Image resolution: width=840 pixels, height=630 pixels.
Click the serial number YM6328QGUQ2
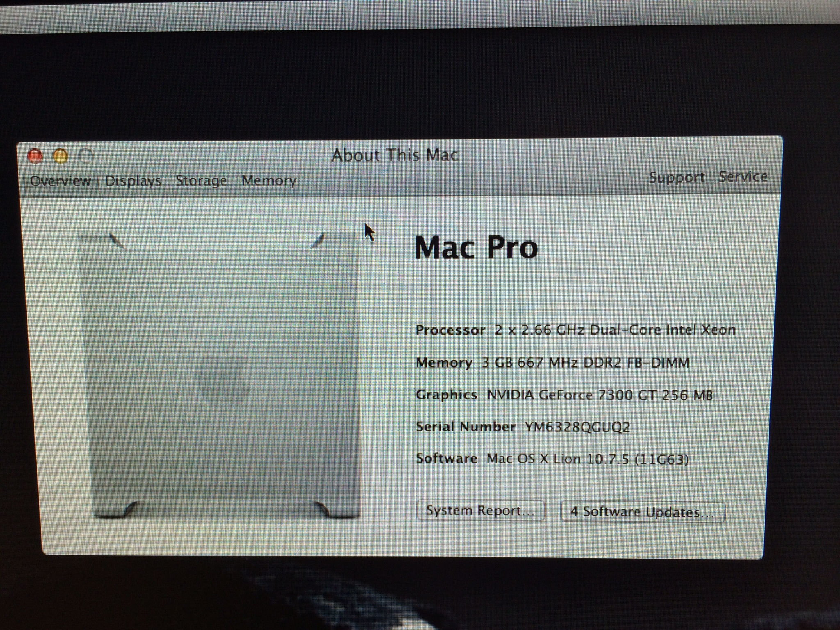pyautogui.click(x=577, y=427)
